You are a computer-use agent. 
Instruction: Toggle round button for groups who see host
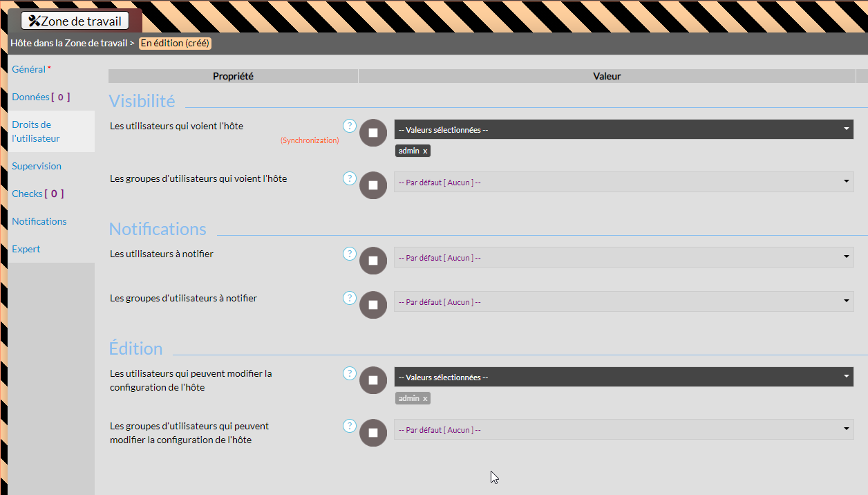(373, 185)
